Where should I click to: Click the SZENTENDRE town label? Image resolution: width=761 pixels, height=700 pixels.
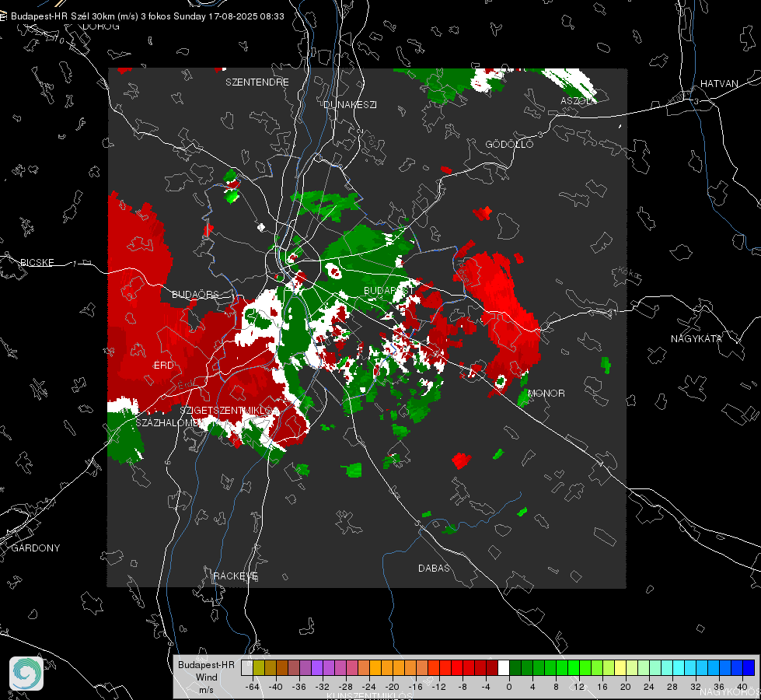coord(257,82)
